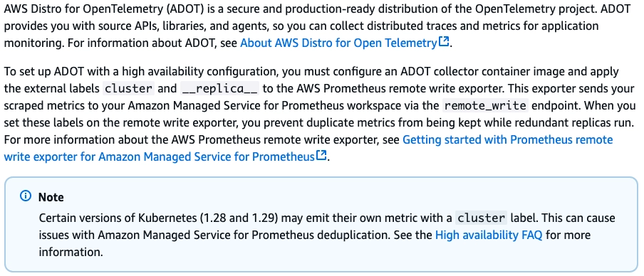The width and height of the screenshot is (644, 276).
Task: Select the cluster code label in the ADOT paragraph
Action: (128, 89)
